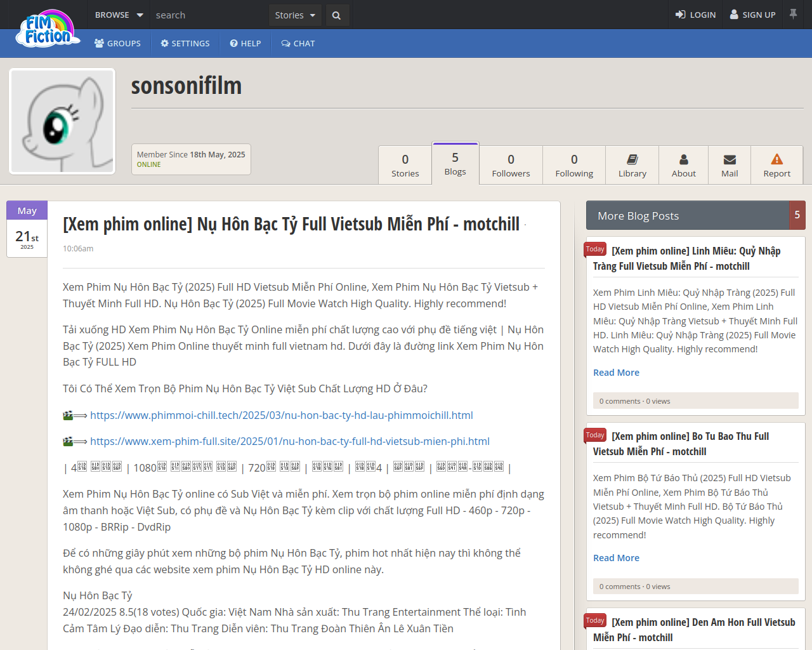Screen dimensions: 812x650
Task: Open Settings from the nav bar
Action: pos(185,43)
